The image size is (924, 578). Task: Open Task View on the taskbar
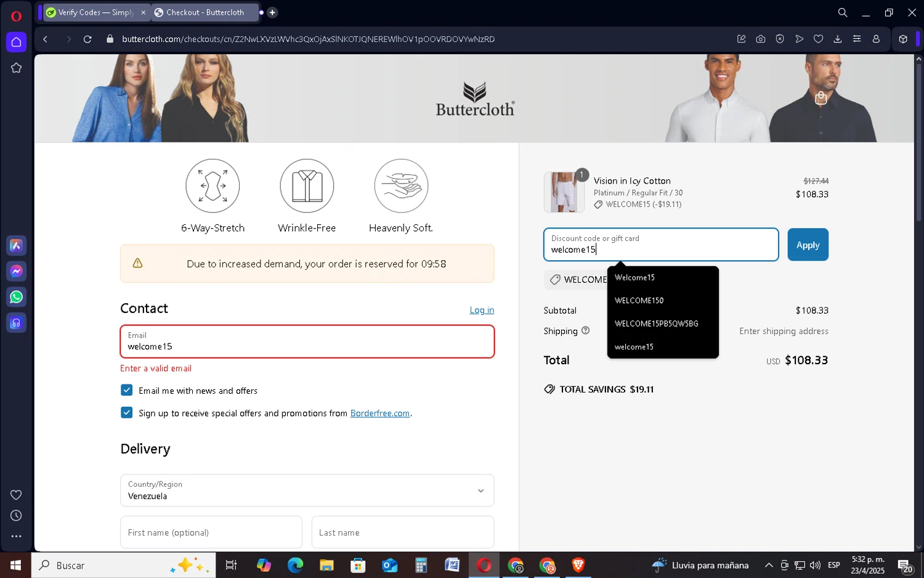coord(231,565)
